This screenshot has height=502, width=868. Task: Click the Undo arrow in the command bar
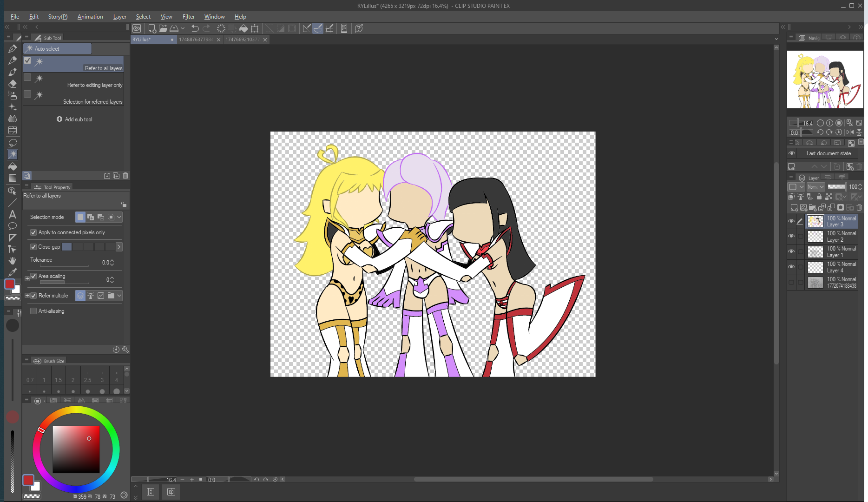[195, 28]
